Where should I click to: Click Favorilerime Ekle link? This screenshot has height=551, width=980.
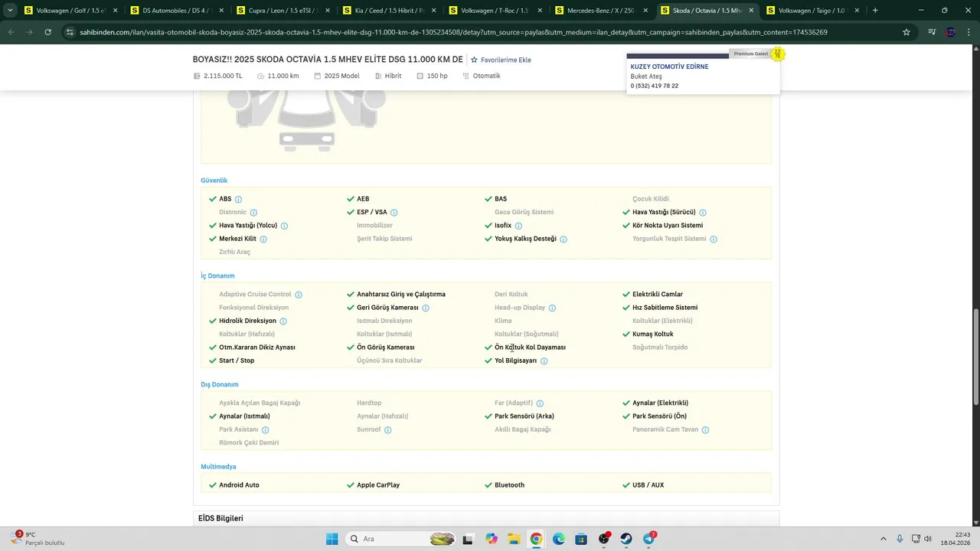click(x=505, y=60)
